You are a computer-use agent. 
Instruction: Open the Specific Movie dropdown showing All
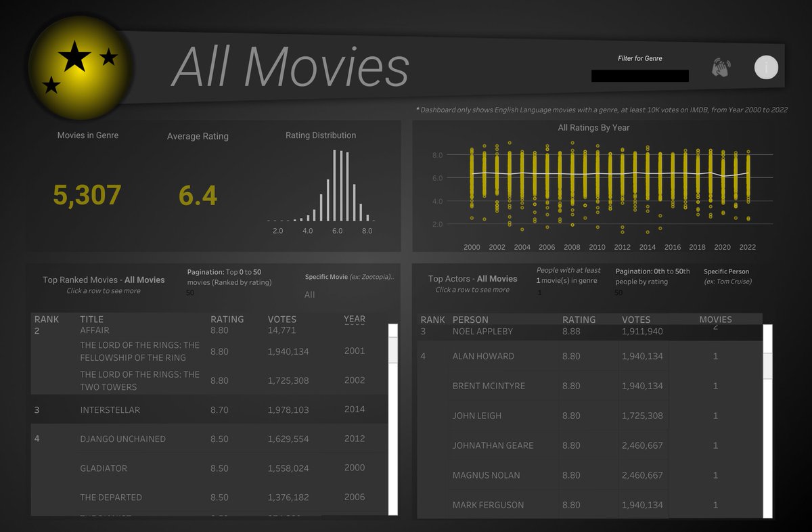click(310, 295)
